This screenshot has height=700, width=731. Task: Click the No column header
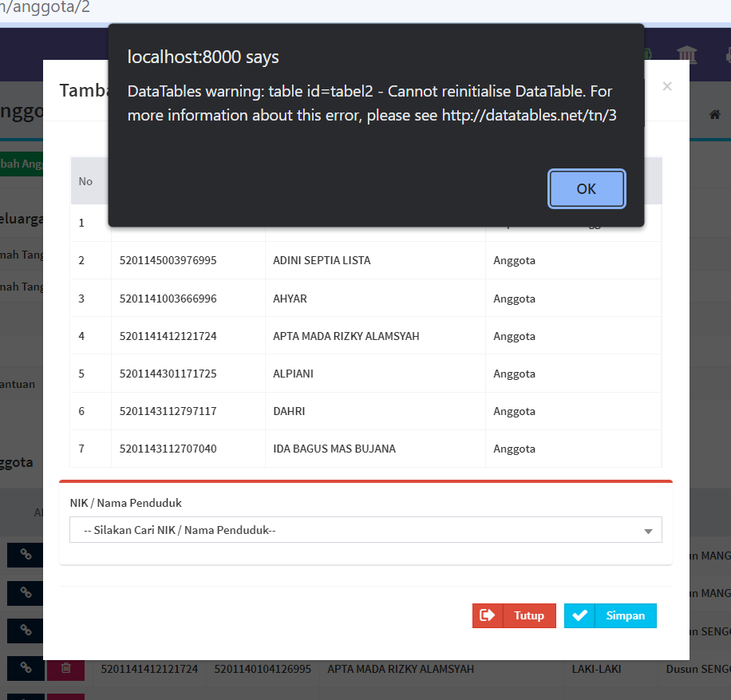coord(86,181)
